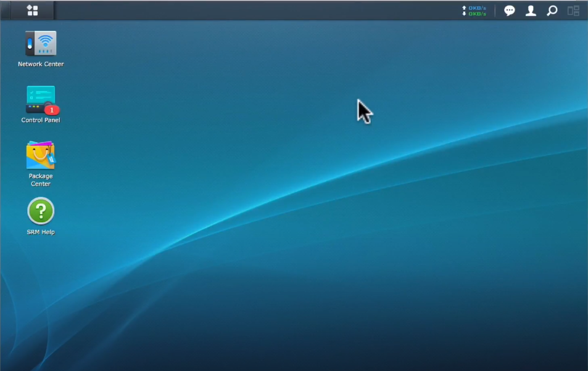
Task: Open the Package Center shopping bag icon
Action: click(41, 155)
